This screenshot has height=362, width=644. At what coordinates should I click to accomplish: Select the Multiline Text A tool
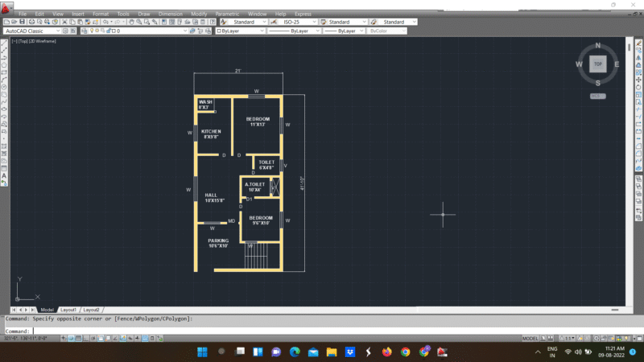coord(4,175)
